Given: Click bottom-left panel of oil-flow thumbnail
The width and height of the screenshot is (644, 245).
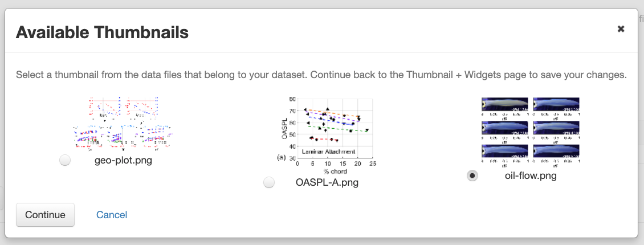Looking at the screenshot, I should point(504,150).
